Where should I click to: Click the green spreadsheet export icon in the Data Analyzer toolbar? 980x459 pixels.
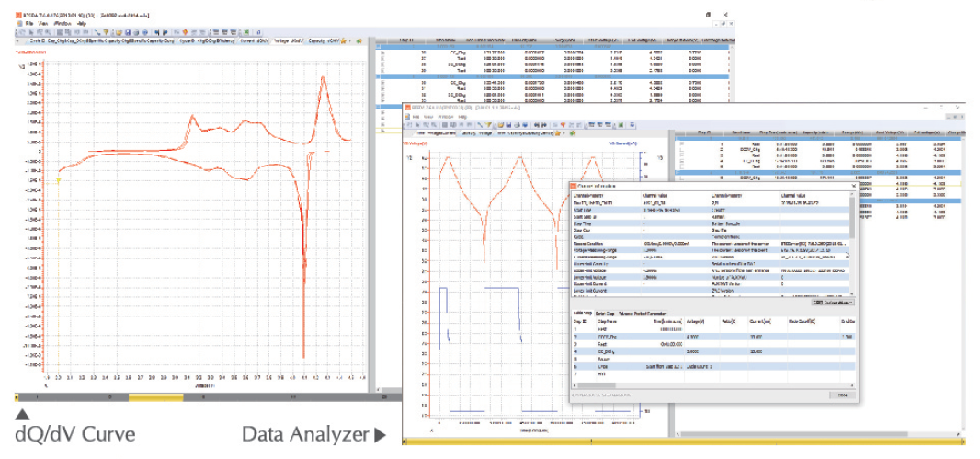pos(621,125)
